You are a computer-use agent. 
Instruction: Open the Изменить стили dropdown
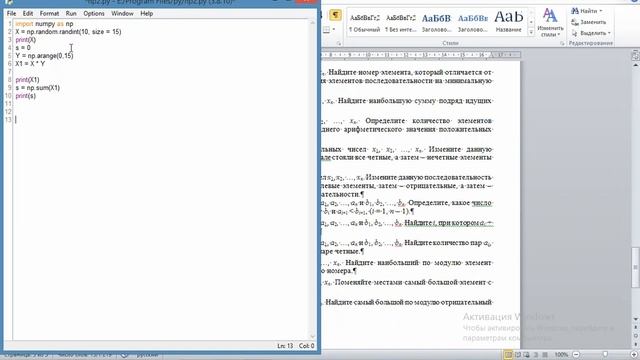click(x=550, y=22)
